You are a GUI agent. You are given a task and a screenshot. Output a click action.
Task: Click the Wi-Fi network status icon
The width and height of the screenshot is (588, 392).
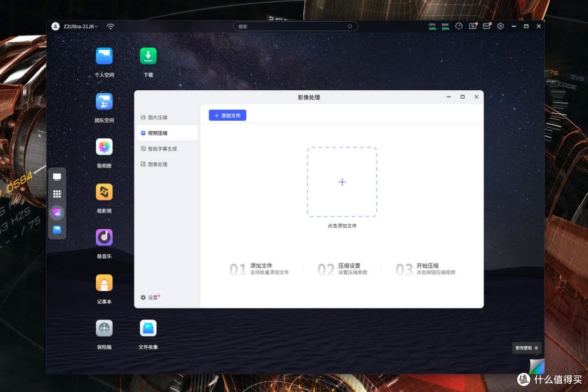(110, 26)
